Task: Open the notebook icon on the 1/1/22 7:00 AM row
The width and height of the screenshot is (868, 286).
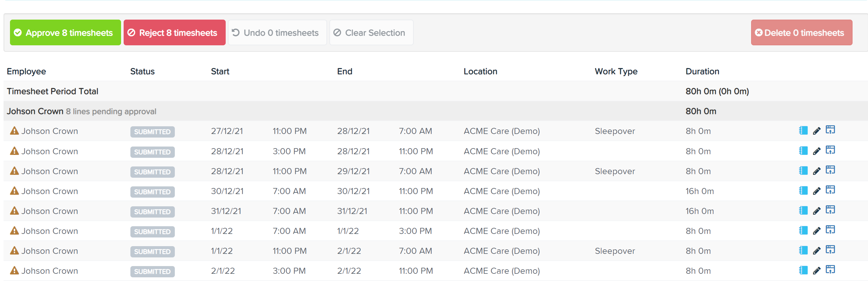Action: point(803,230)
